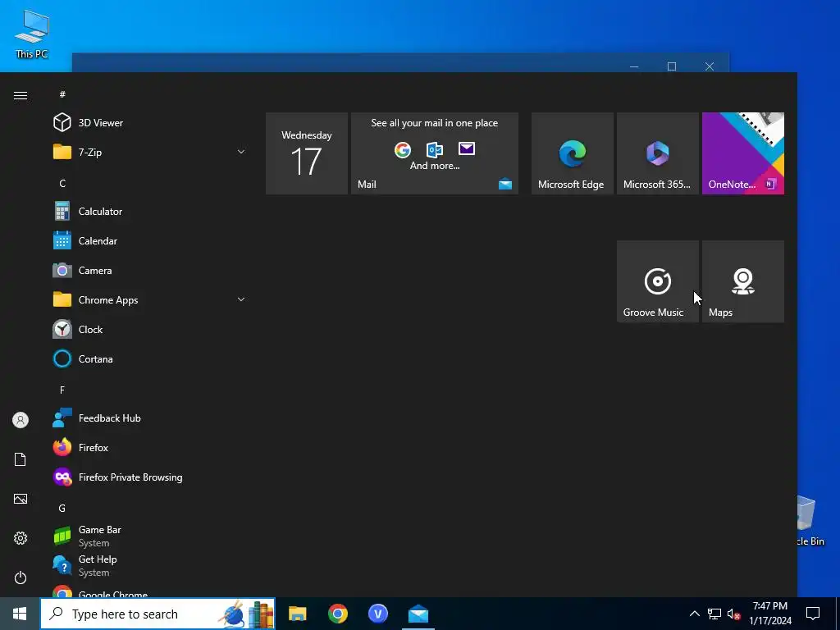This screenshot has width=840, height=630.
Task: Open File Explorer from the taskbar
Action: pyautogui.click(x=297, y=614)
